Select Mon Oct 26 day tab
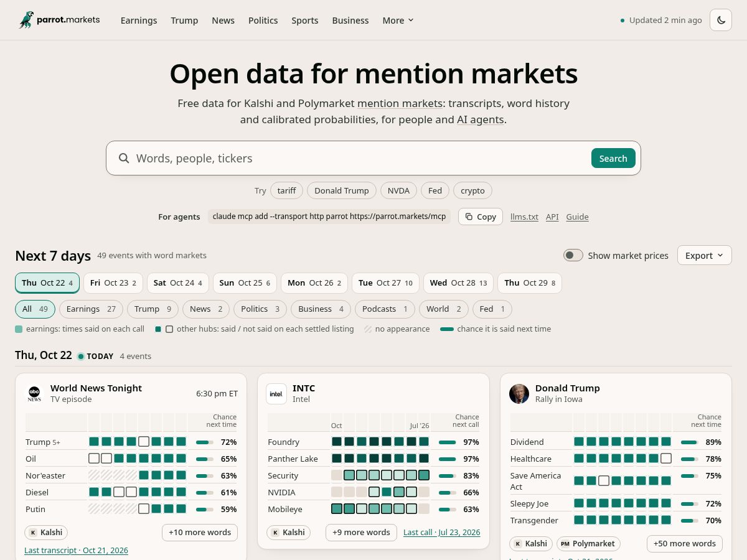 tap(314, 282)
